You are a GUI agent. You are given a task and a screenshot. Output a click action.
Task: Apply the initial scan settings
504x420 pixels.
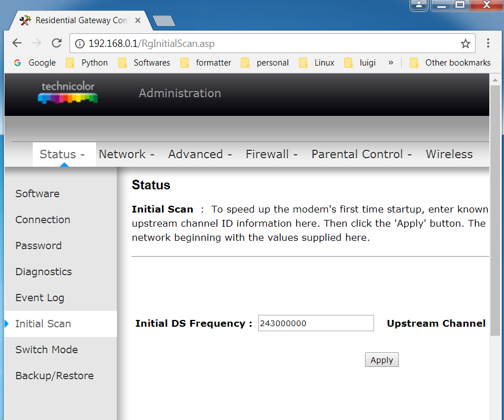pos(381,360)
